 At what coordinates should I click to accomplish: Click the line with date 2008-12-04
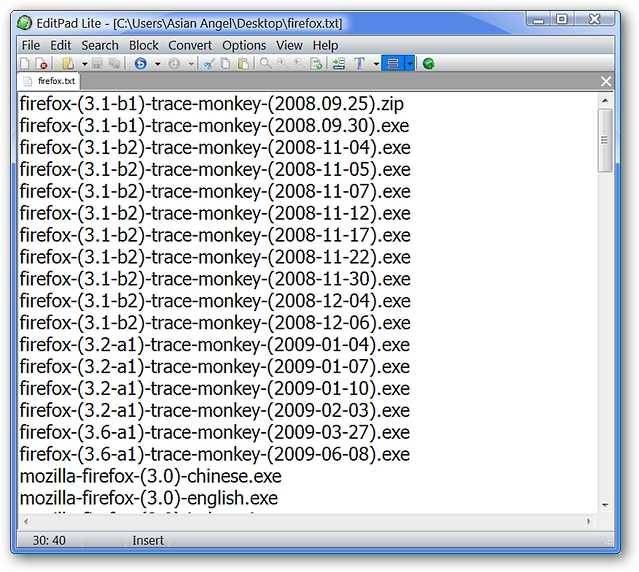point(215,301)
